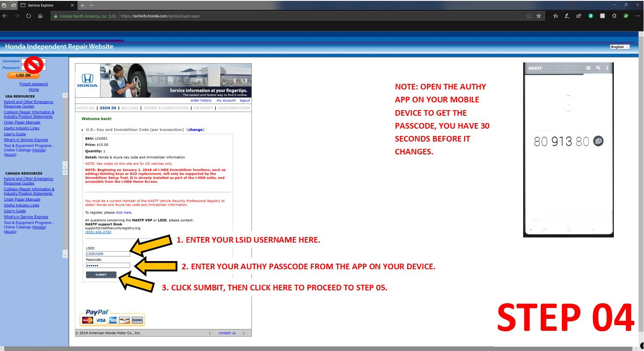Open USA What's in Service Express link
This screenshot has height=351, width=644.
click(x=26, y=140)
